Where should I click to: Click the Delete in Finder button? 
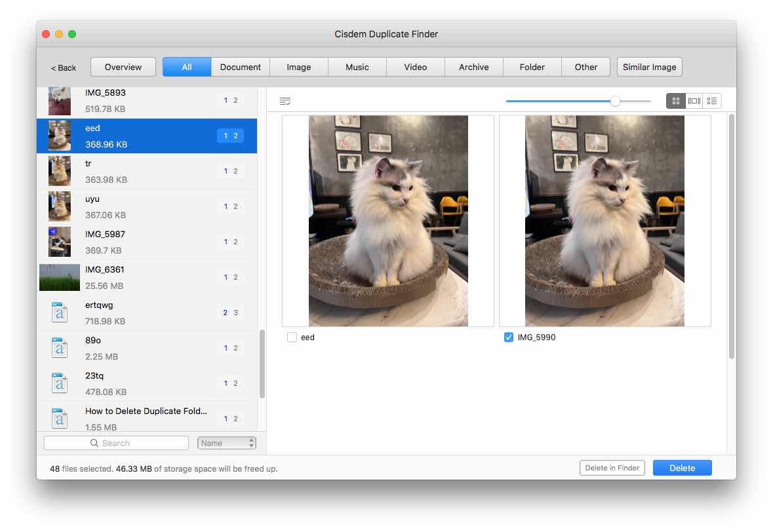(x=612, y=468)
